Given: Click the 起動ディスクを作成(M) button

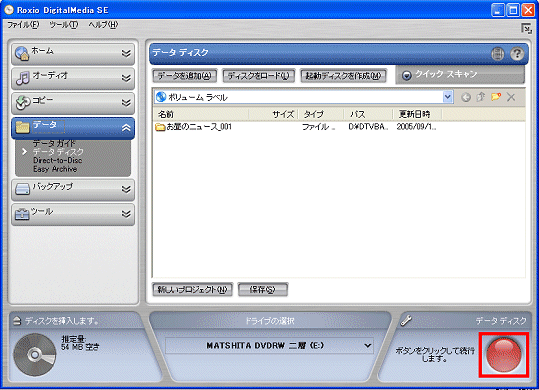Looking at the screenshot, I should click(x=343, y=76).
